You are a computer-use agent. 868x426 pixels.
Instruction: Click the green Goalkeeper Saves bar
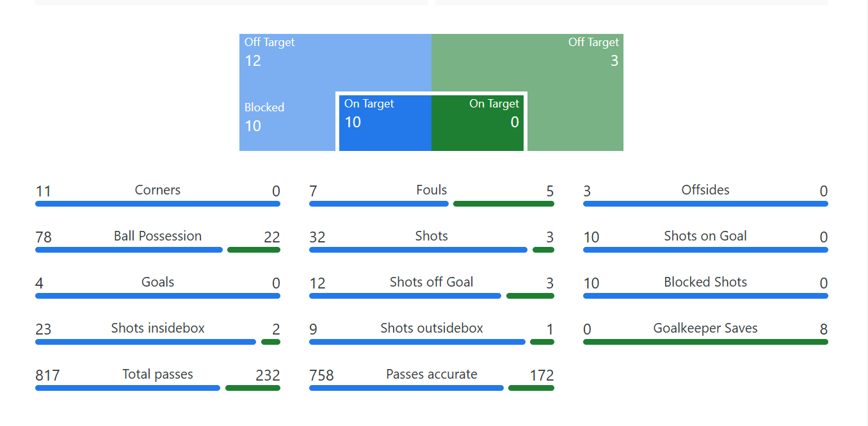point(705,342)
